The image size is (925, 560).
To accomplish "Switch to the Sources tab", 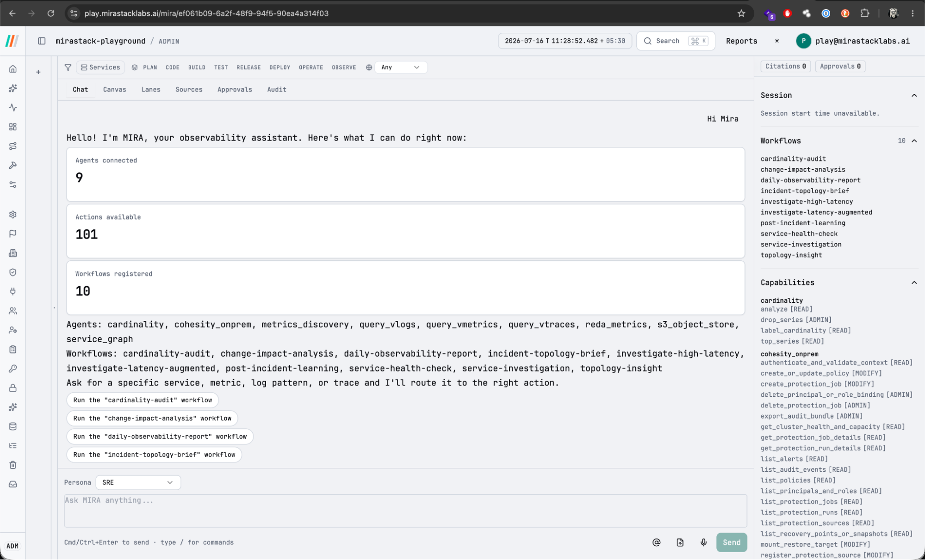I will tap(189, 90).
